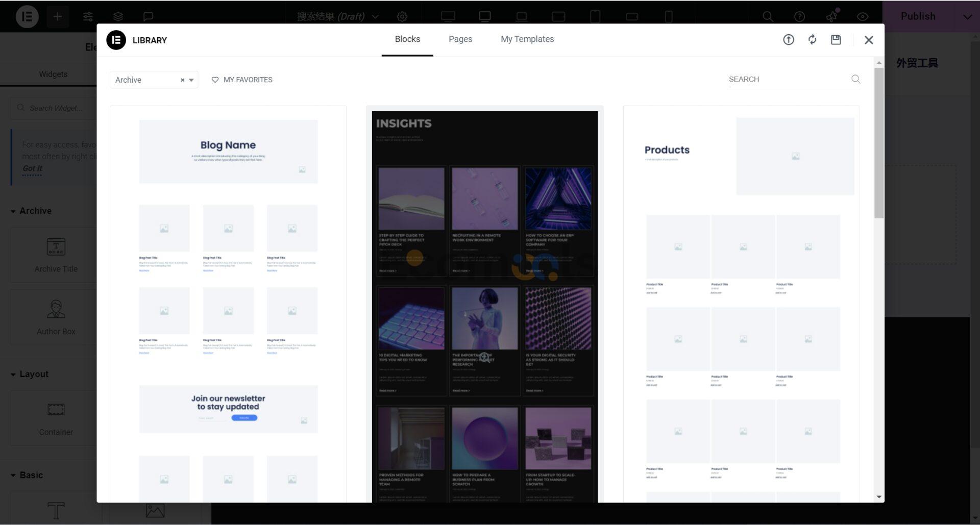This screenshot has width=980, height=525.
Task: Select the Blog Name archive template
Action: click(x=228, y=304)
